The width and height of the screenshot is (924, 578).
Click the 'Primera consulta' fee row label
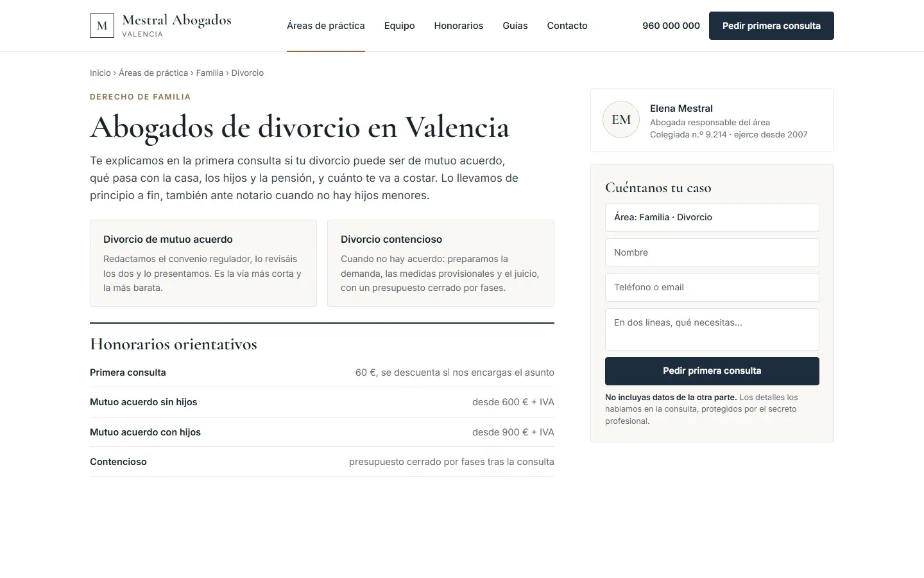pyautogui.click(x=128, y=372)
